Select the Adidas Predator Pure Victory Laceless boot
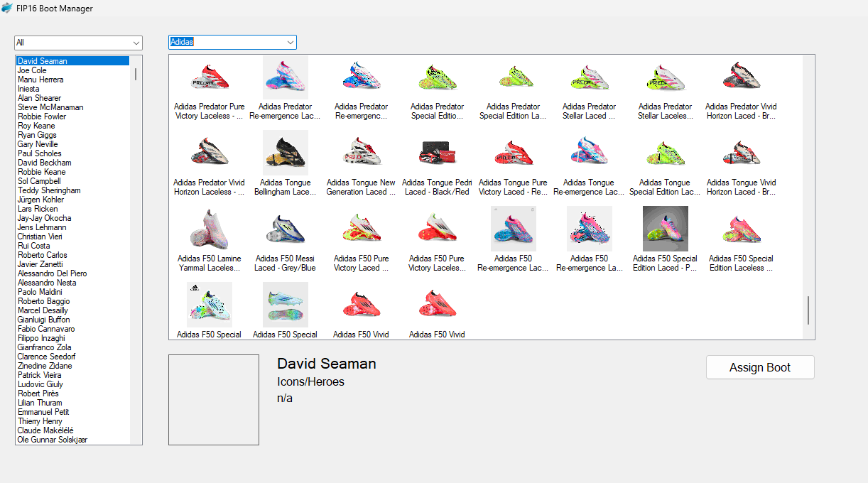Viewport: 868px width, 483px height. pos(210,89)
